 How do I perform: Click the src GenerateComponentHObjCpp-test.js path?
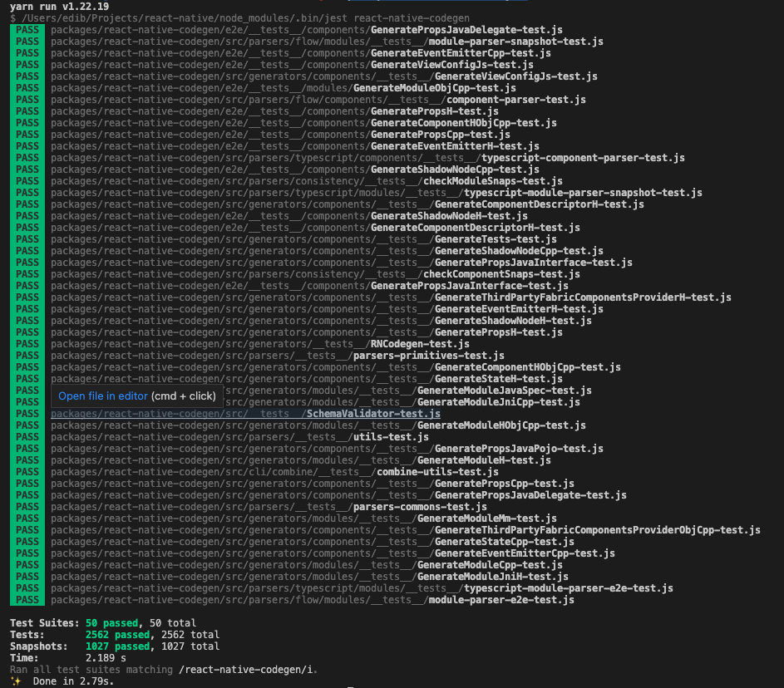coord(336,367)
